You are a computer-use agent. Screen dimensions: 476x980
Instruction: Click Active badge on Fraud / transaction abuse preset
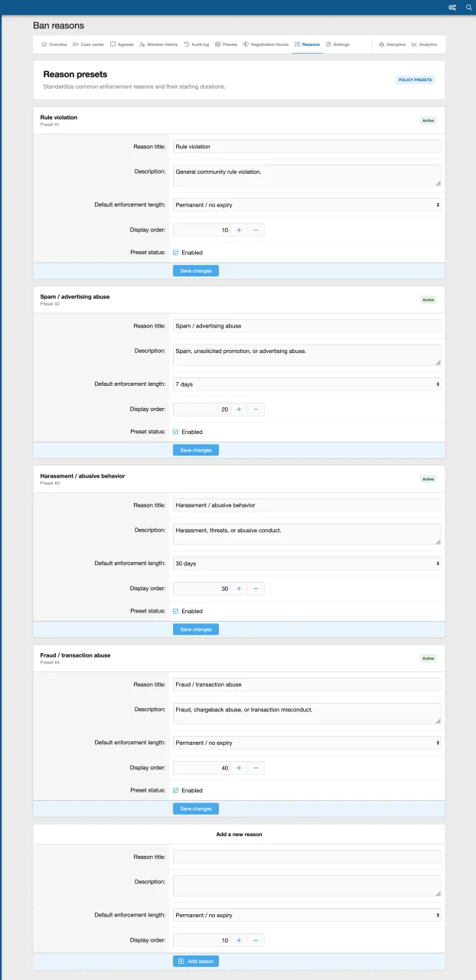[x=429, y=658]
